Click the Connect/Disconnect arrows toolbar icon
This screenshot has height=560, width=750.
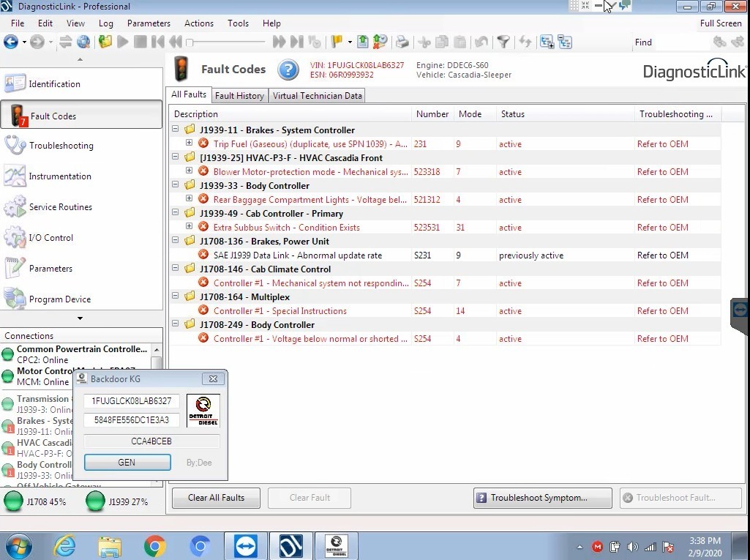coord(65,42)
